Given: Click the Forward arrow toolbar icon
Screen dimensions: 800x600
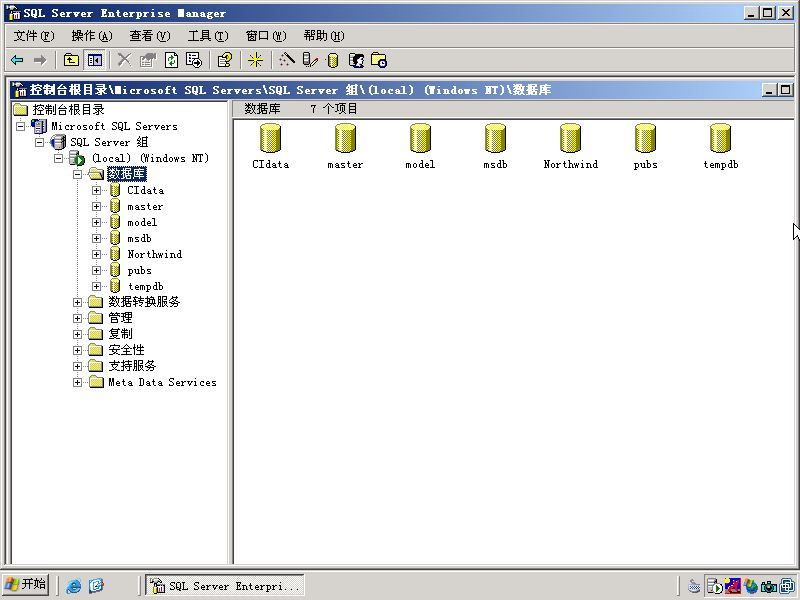Looking at the screenshot, I should pos(40,60).
